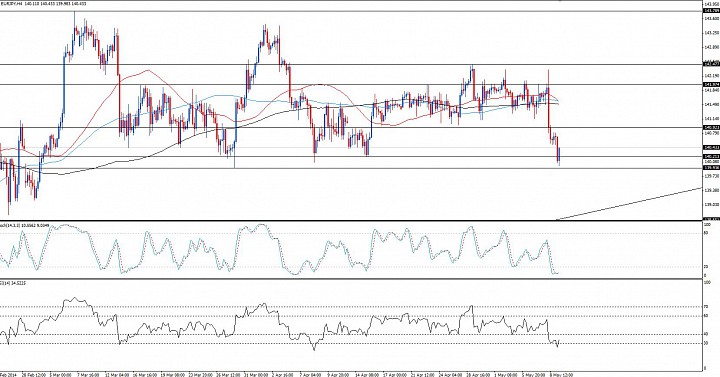Click the 19 Mar 08:00 time axis label

point(172,375)
